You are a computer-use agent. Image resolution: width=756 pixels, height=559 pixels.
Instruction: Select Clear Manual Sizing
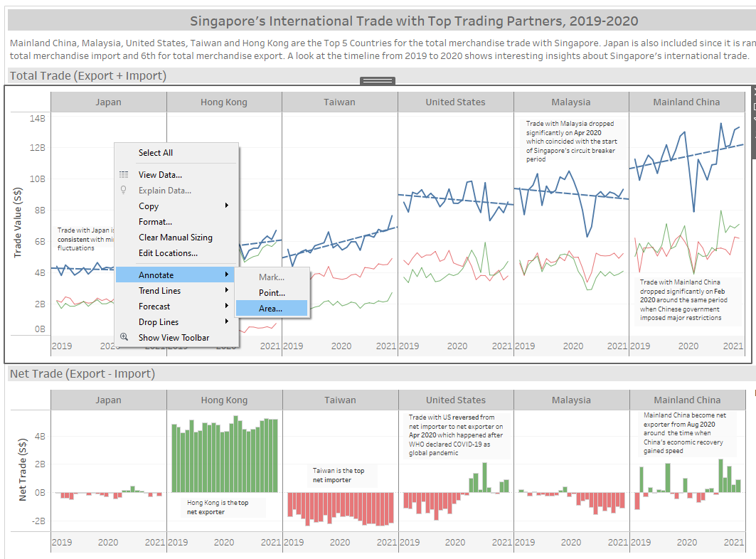tap(175, 238)
